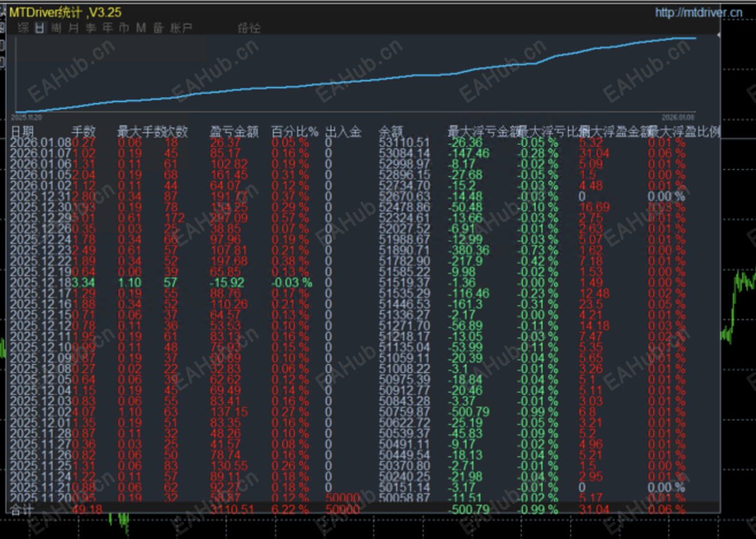The height and width of the screenshot is (539, 756).
Task: Click the 最大浮亏比例 column header
Action: [x=554, y=132]
